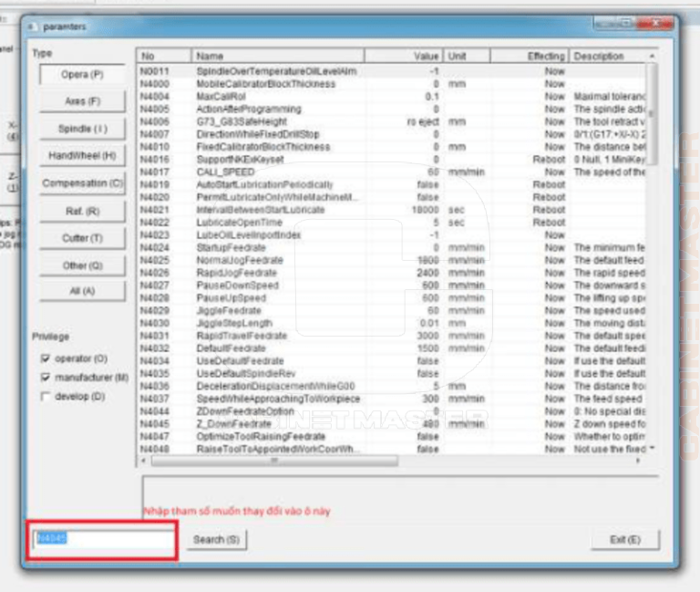
Task: Click the vertical scrollbar of parameter list
Action: [x=652, y=255]
